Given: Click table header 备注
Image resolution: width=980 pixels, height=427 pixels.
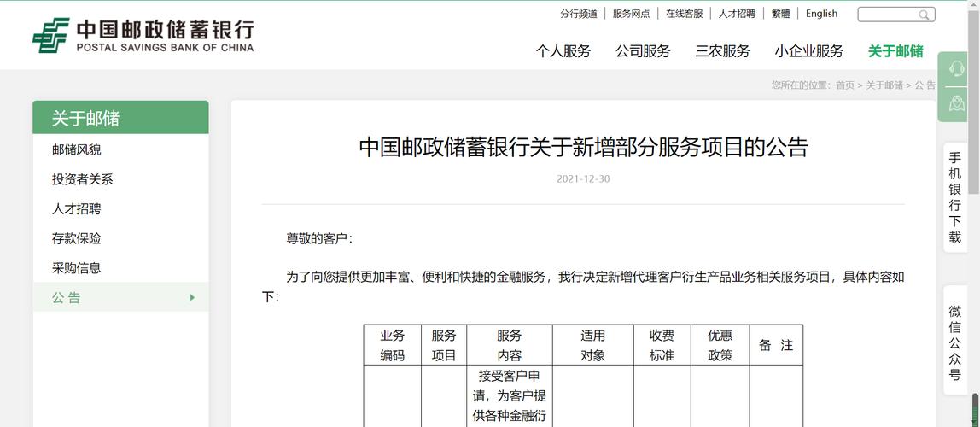Looking at the screenshot, I should coord(776,345).
